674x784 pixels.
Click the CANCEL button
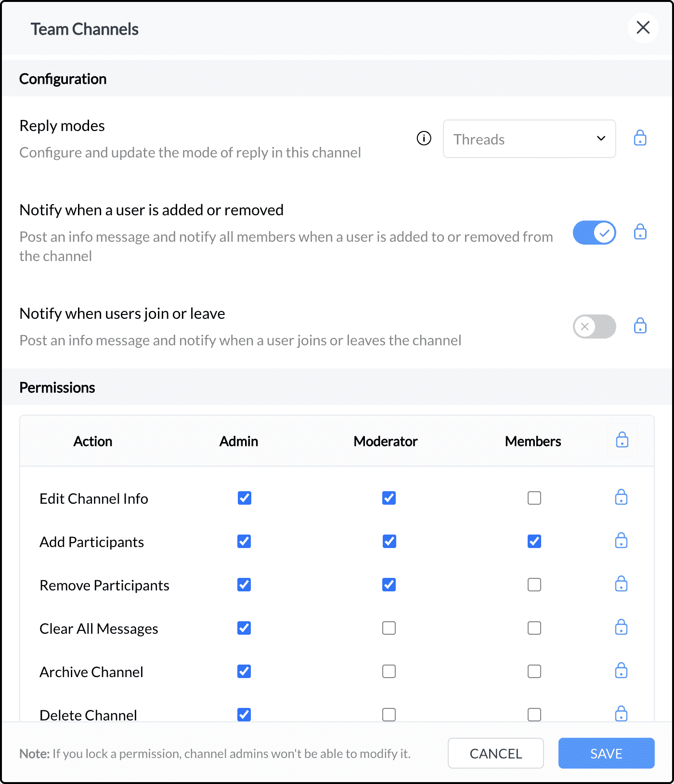click(x=495, y=753)
